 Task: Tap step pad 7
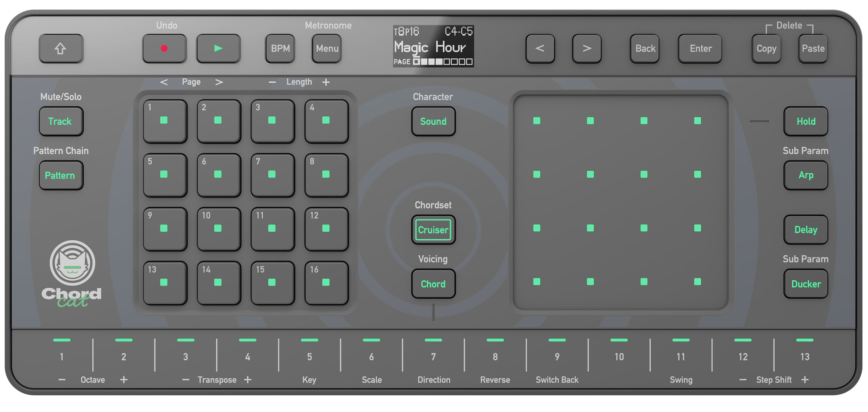pos(273,175)
